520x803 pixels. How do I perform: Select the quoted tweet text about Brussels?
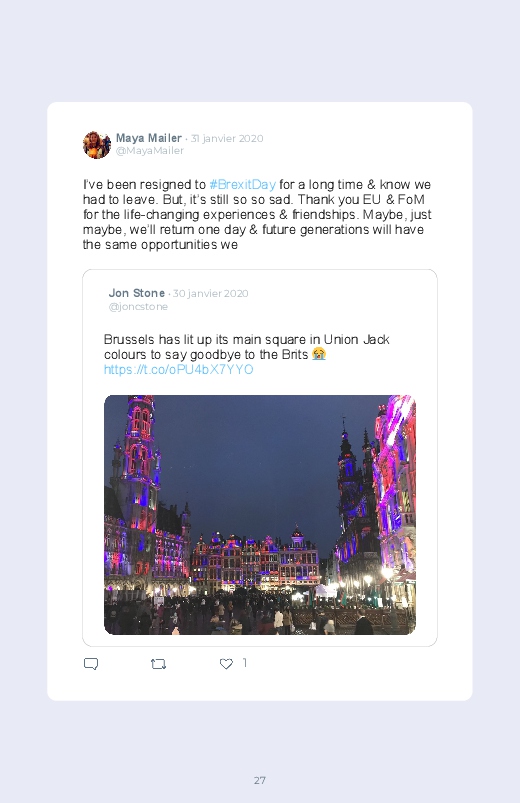pos(246,347)
